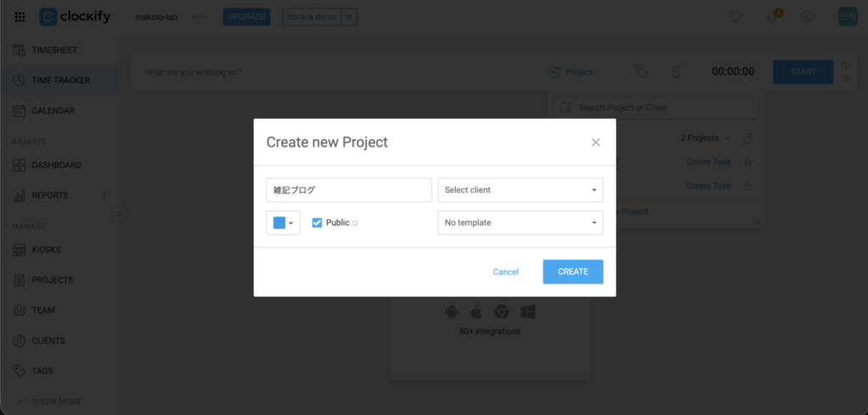This screenshot has height=415, width=868.
Task: Click the Dashboard sidebar icon
Action: pos(19,165)
